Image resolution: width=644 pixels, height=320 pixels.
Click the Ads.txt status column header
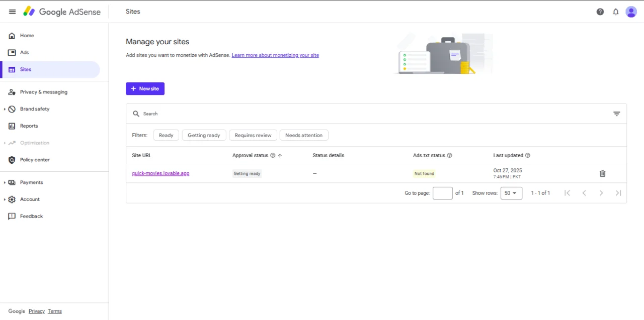[429, 155]
